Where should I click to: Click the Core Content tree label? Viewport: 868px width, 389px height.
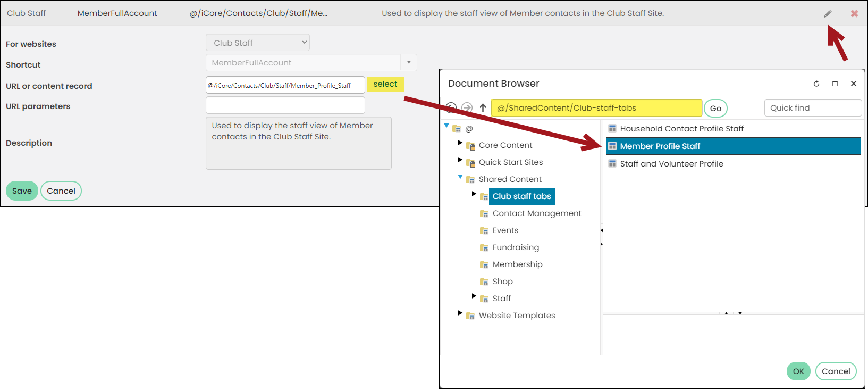505,145
